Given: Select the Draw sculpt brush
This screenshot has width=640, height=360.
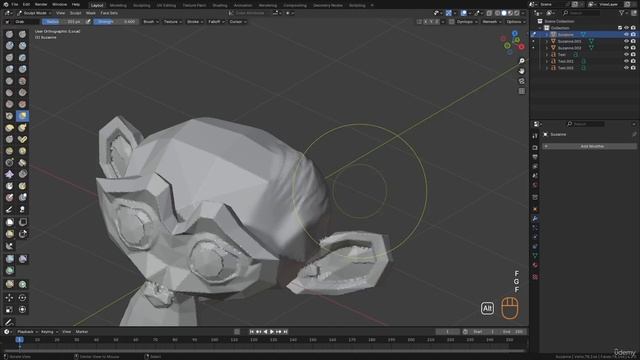Looking at the screenshot, I should 9,34.
